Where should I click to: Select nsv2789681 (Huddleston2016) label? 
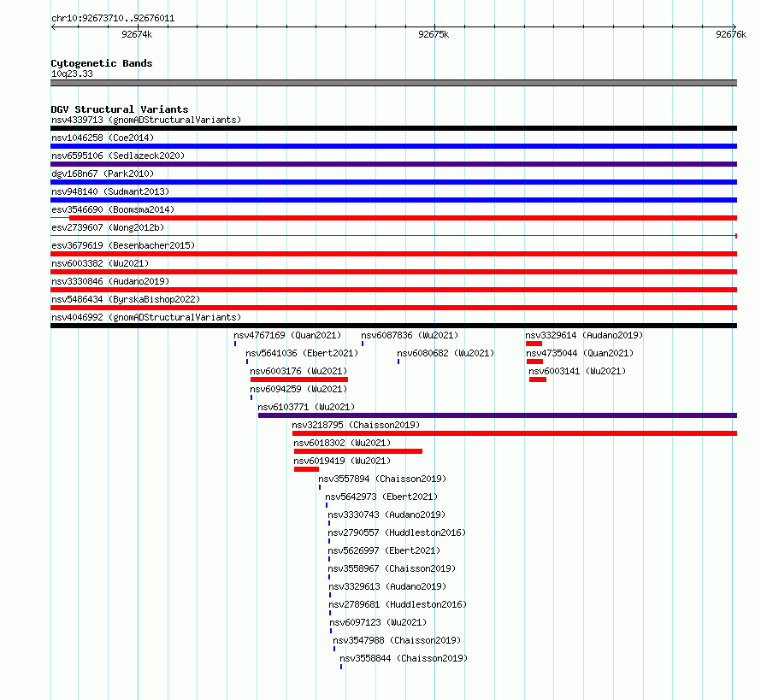[x=398, y=604]
